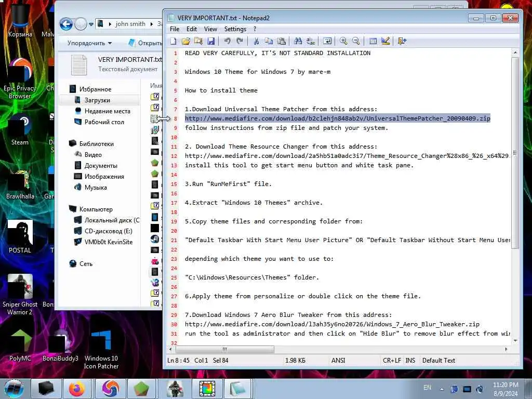Click the Zoom In magnifier
This screenshot has height=399, width=532.
point(343,41)
